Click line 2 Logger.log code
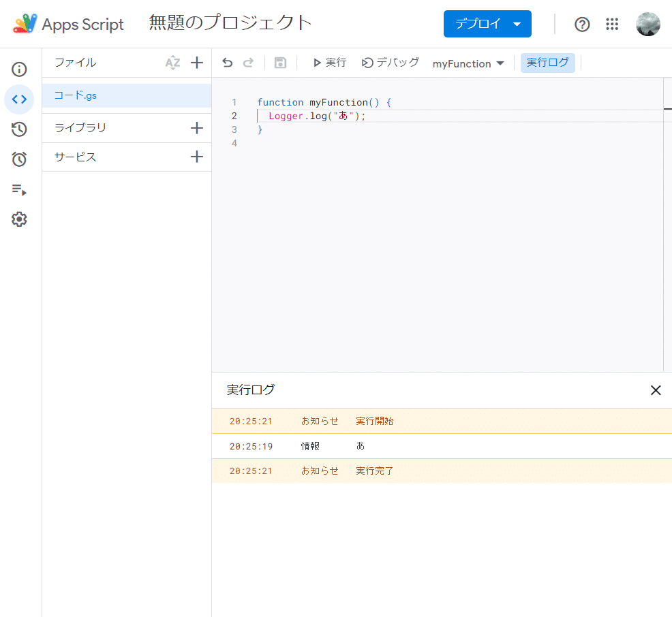Screen dimensions: 672x617 click(317, 116)
